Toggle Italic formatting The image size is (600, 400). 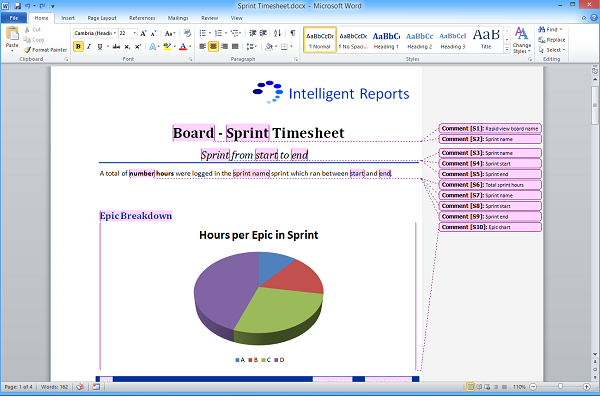click(90, 46)
